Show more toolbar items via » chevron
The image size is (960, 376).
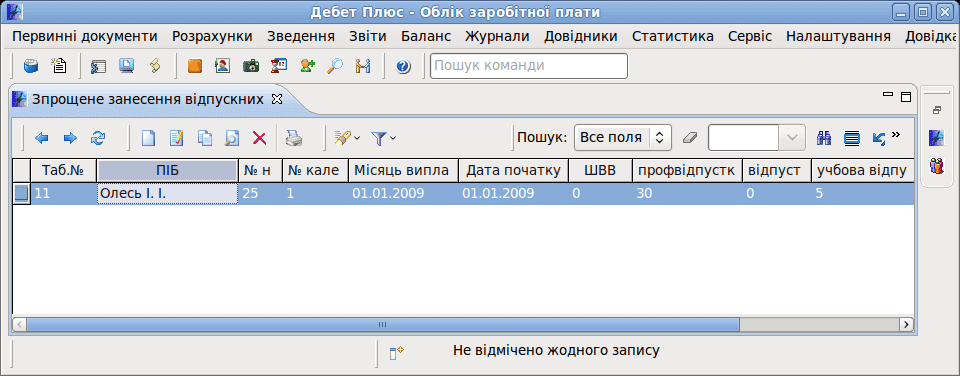[x=896, y=135]
